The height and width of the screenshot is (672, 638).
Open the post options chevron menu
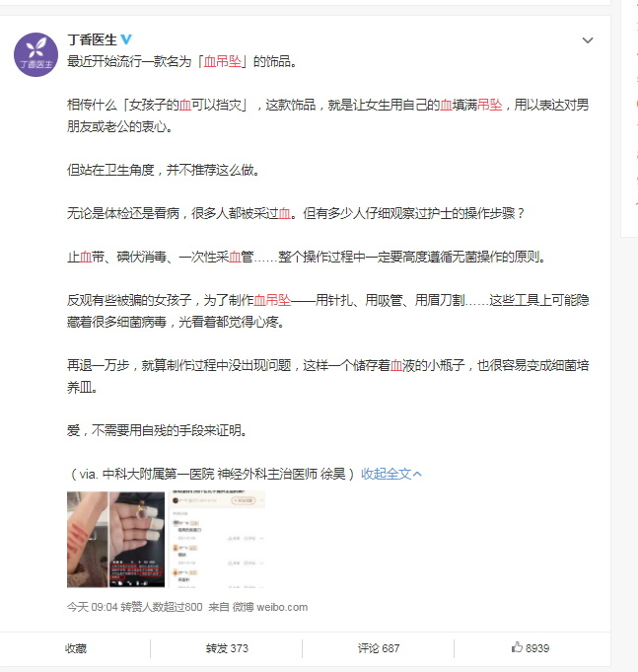tap(588, 40)
